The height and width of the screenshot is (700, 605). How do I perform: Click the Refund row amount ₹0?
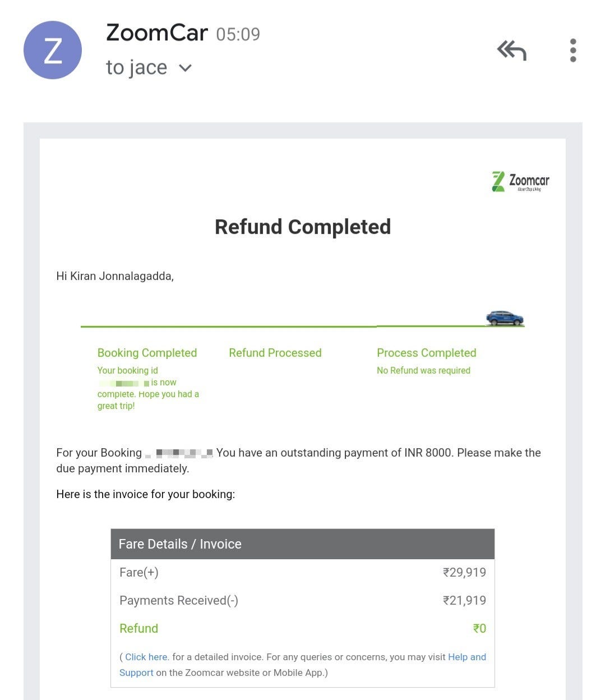[479, 629]
